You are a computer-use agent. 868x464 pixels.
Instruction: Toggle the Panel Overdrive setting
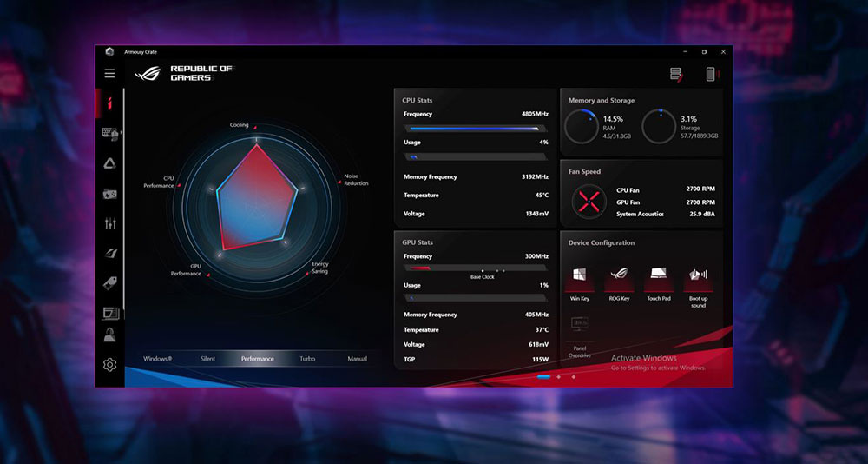pos(580,337)
